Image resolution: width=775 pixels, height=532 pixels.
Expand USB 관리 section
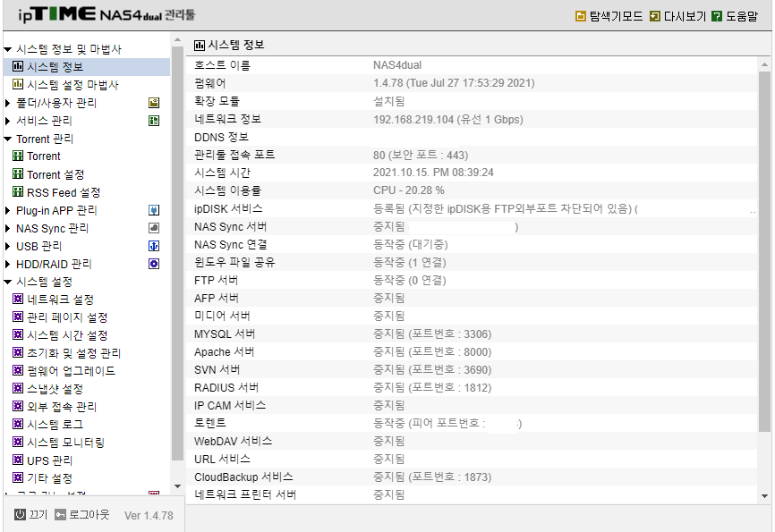pos(7,246)
